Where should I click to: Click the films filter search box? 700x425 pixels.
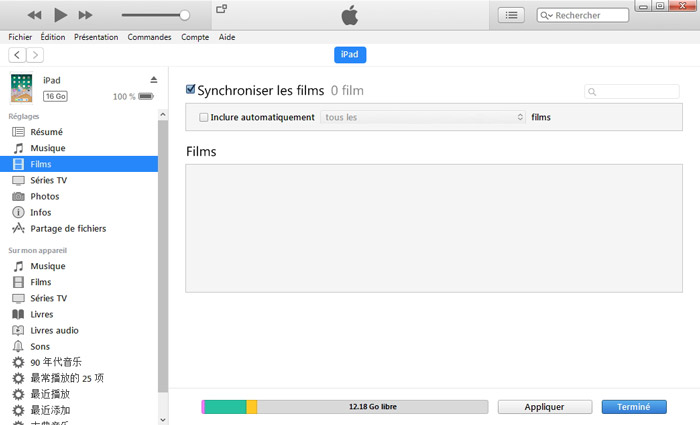coord(632,92)
